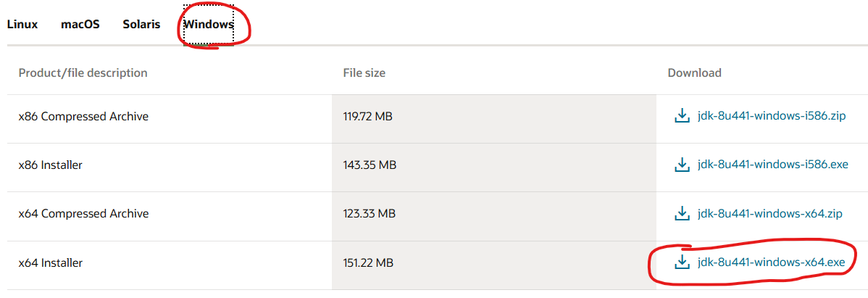Follow the jdk-8u441-windows-x64.zip link

coord(770,214)
